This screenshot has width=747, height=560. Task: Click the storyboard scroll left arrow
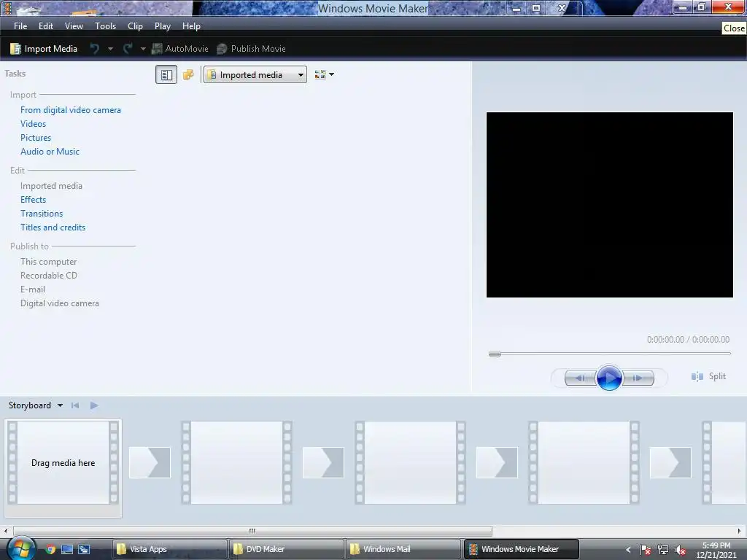[x=5, y=531]
